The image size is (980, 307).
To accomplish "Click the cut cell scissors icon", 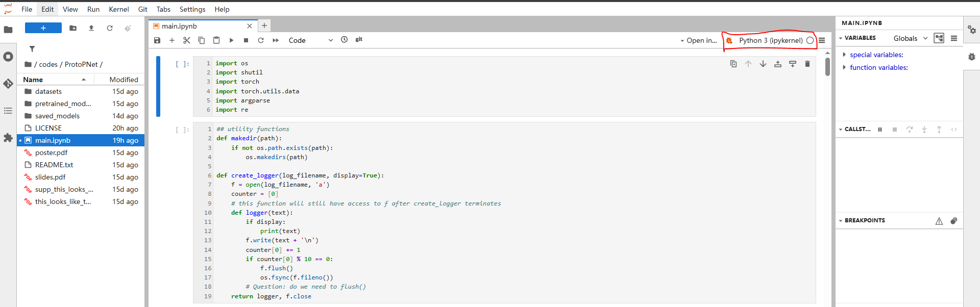I will pyautogui.click(x=187, y=40).
